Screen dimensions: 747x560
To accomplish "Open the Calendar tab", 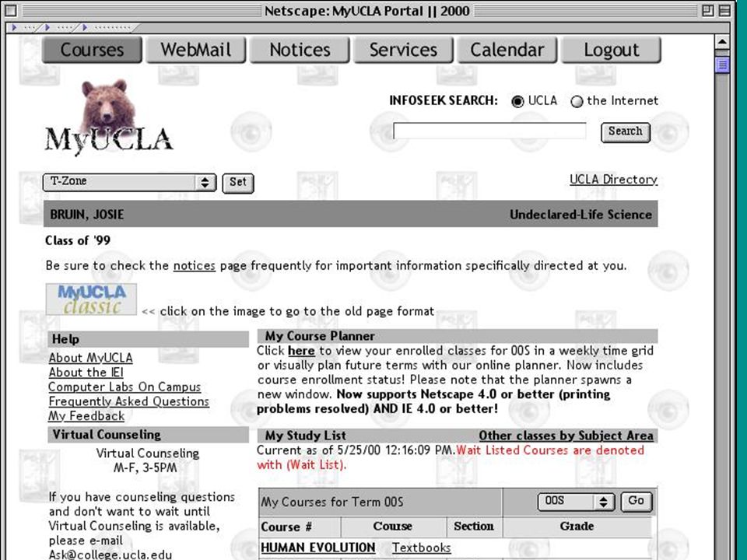I will tap(507, 50).
